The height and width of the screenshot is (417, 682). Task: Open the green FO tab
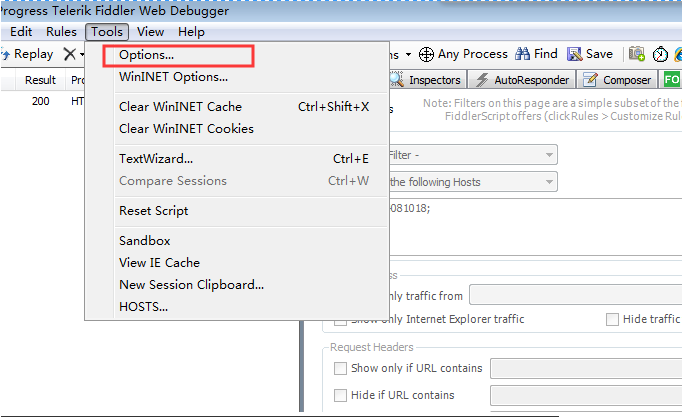(x=671, y=80)
